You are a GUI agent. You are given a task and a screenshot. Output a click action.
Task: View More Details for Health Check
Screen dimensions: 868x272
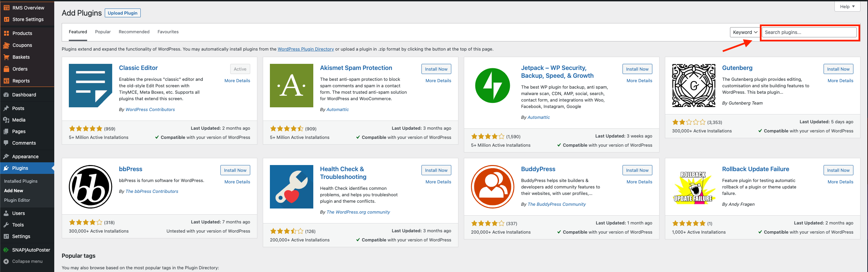click(438, 182)
